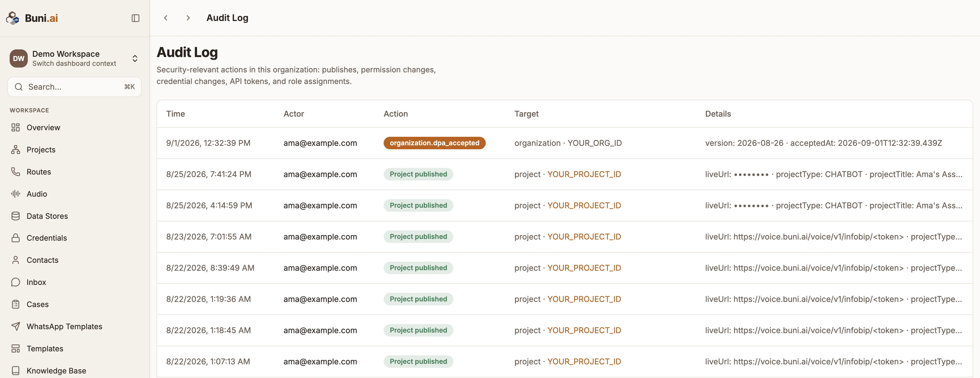
Task: Click the WORKSPACE section label
Action: pyautogui.click(x=29, y=110)
